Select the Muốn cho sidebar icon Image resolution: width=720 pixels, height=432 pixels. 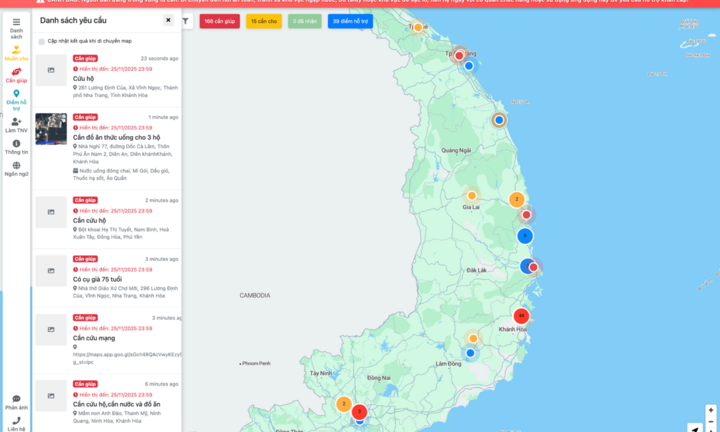coord(16,49)
